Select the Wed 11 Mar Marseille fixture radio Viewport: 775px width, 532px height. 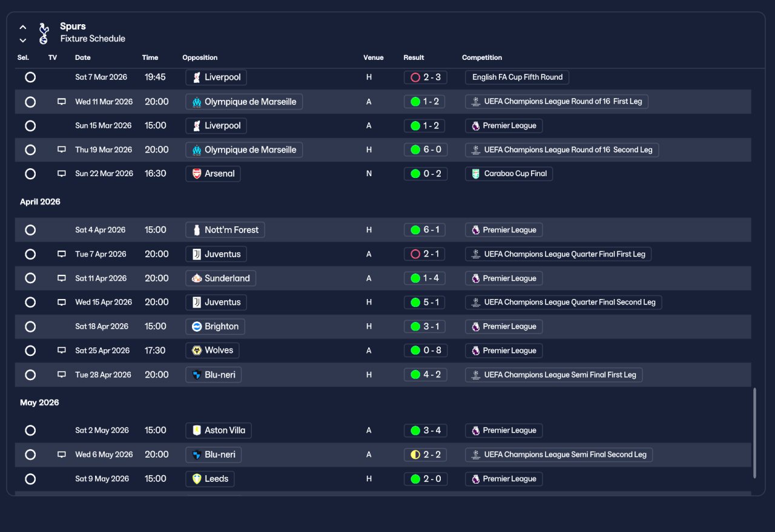[x=30, y=102]
